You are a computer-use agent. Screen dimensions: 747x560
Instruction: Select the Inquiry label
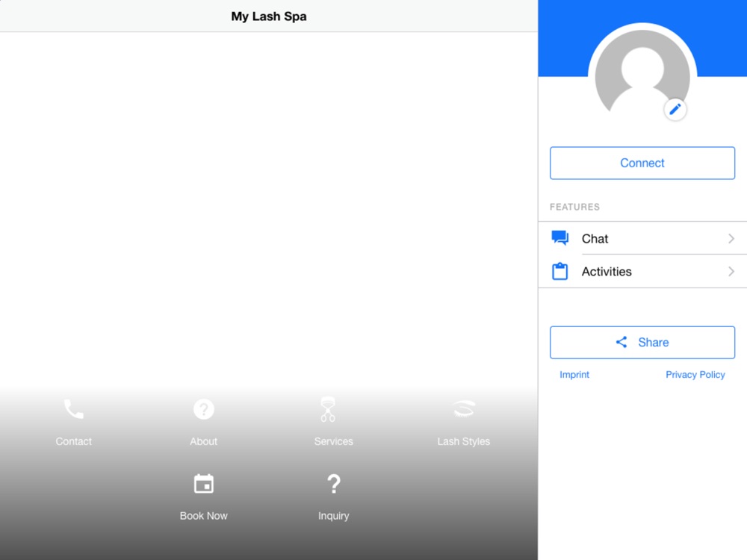[x=333, y=516]
